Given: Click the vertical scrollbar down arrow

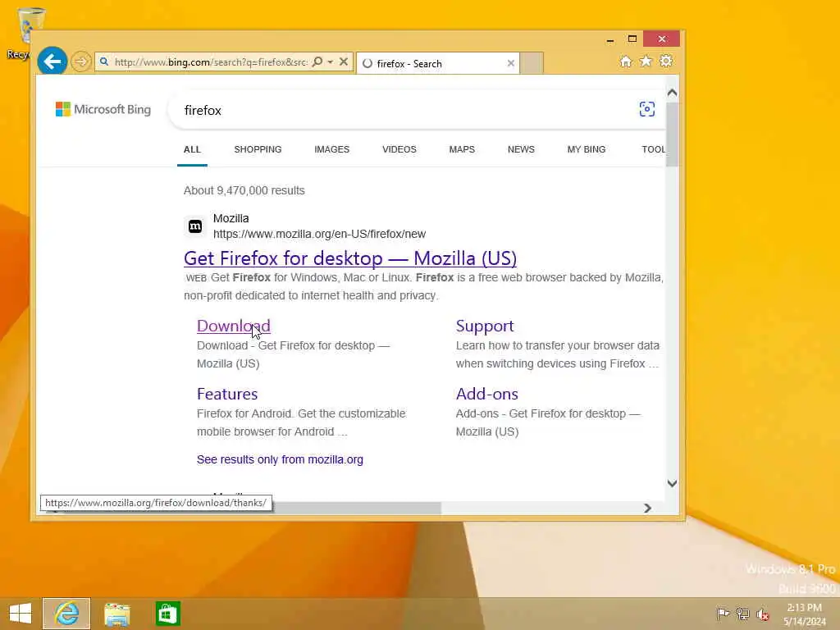Looking at the screenshot, I should point(673,483).
